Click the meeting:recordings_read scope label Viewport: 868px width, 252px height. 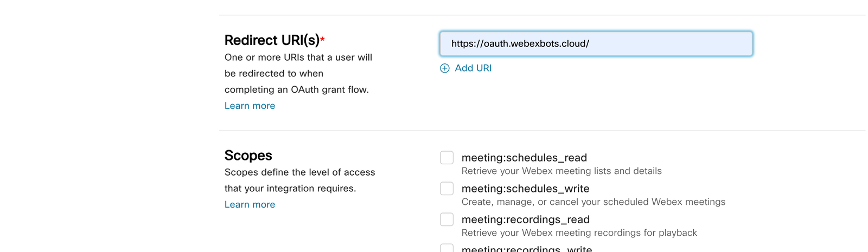(x=525, y=219)
